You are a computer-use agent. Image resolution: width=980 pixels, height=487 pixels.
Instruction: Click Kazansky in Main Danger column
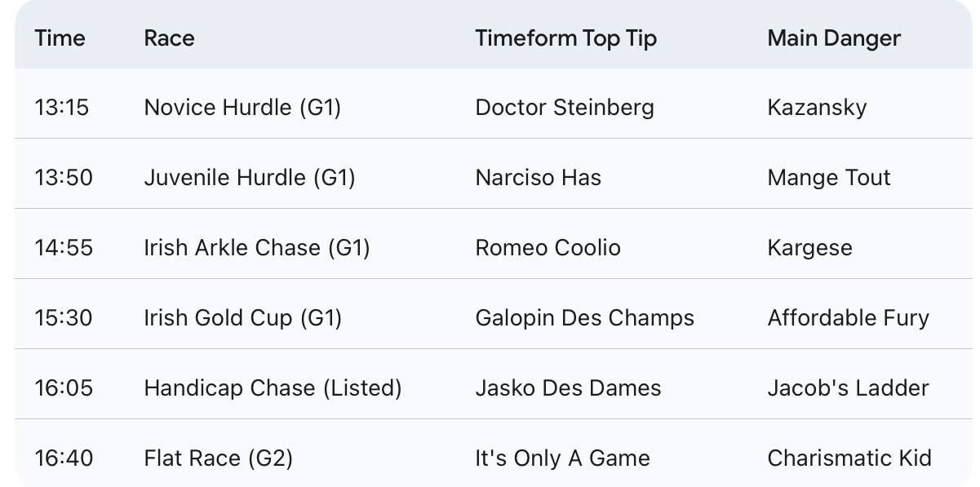(817, 108)
